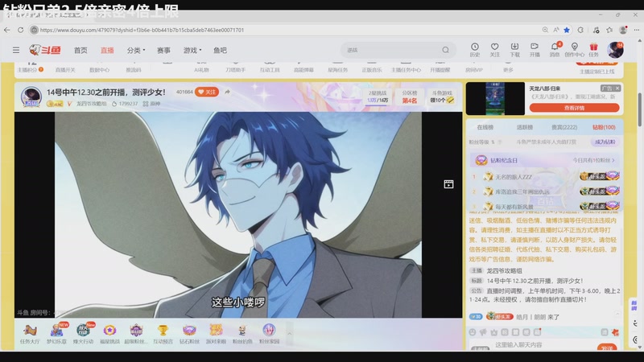Go to 首页 in navigation
The image size is (644, 362).
pos(80,50)
